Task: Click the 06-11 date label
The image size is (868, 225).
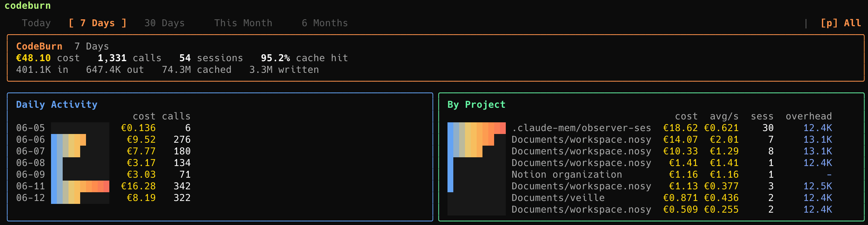Action: point(30,186)
